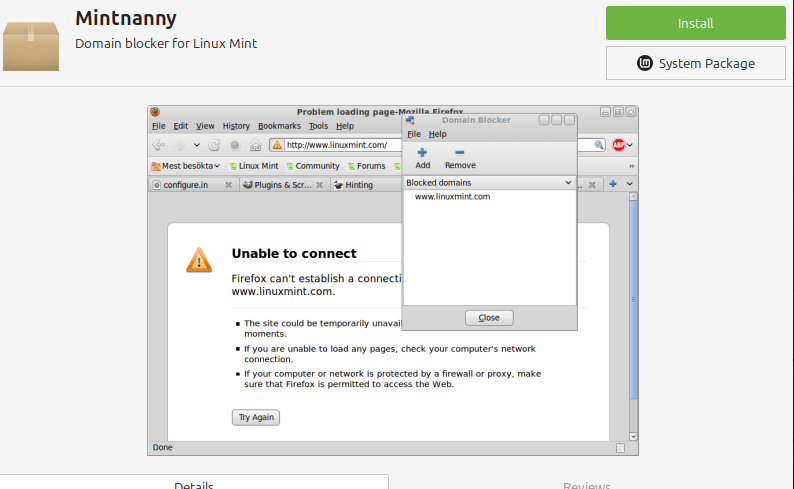Click the Mest besökta folder icon

156,166
